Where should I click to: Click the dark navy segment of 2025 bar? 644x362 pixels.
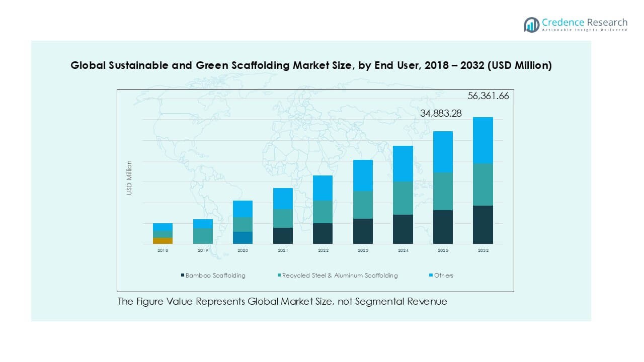[443, 227]
